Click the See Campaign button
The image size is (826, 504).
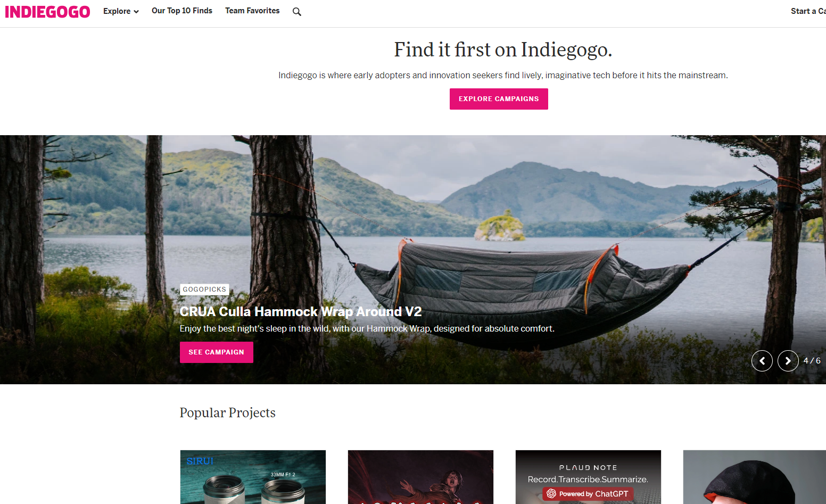[217, 352]
